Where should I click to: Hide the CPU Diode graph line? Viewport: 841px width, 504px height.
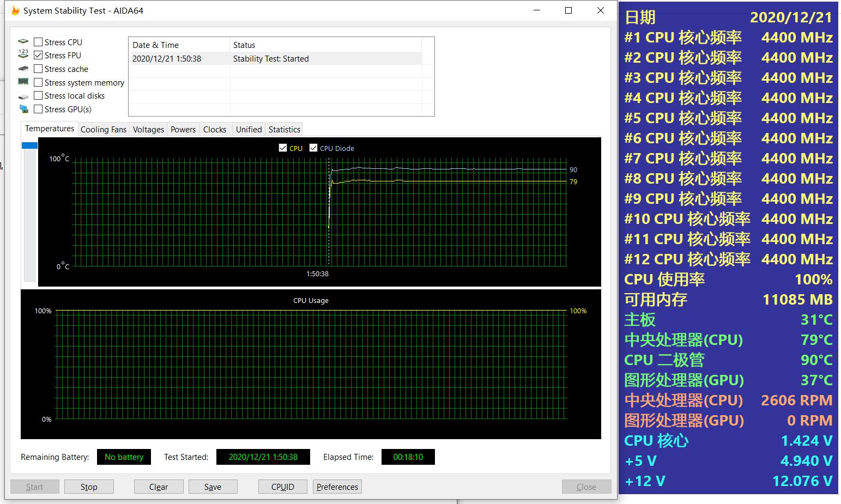(313, 148)
